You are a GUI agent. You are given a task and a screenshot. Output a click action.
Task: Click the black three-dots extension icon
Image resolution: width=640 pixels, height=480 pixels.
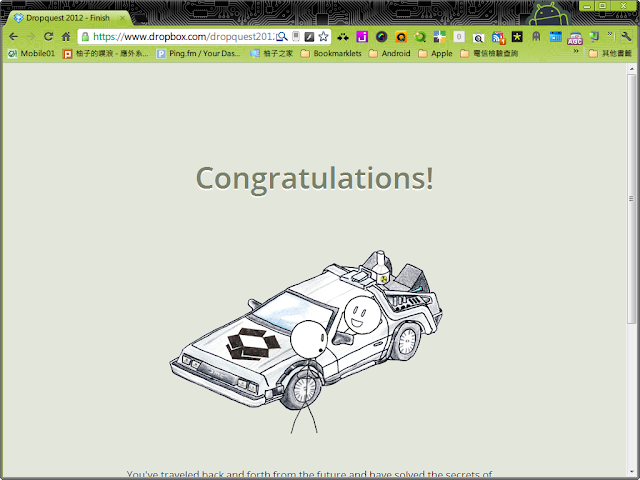pyautogui.click(x=343, y=37)
